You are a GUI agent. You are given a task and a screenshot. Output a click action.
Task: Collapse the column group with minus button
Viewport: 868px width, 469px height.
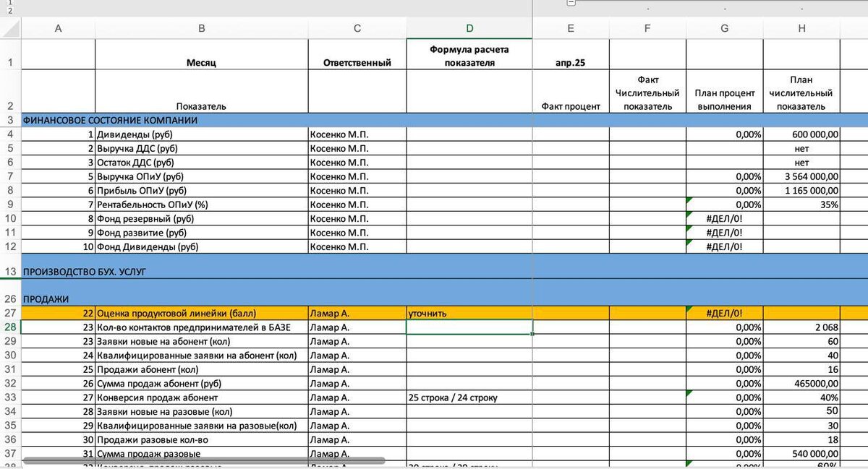point(571,4)
